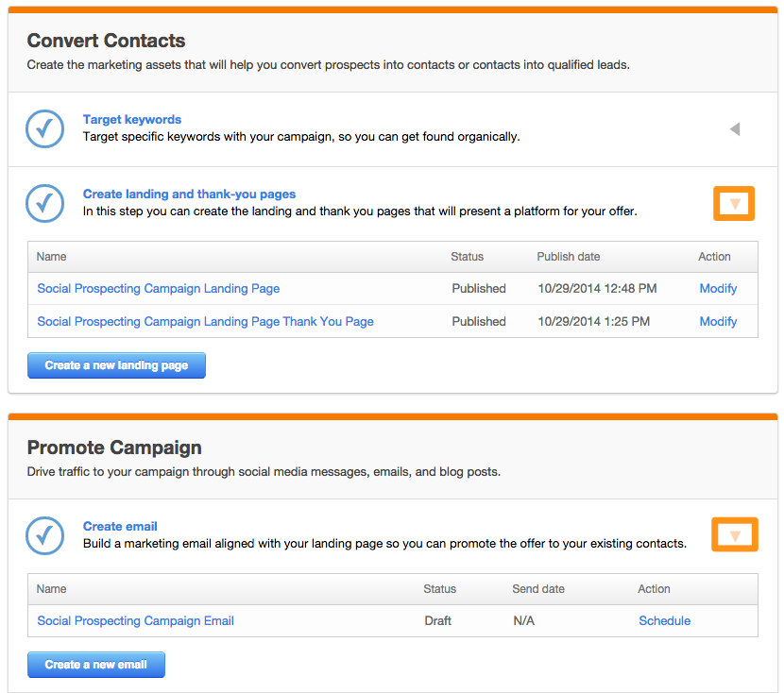Expand the Target keywords section arrow
Viewport: 784px width, 693px height.
(x=735, y=129)
